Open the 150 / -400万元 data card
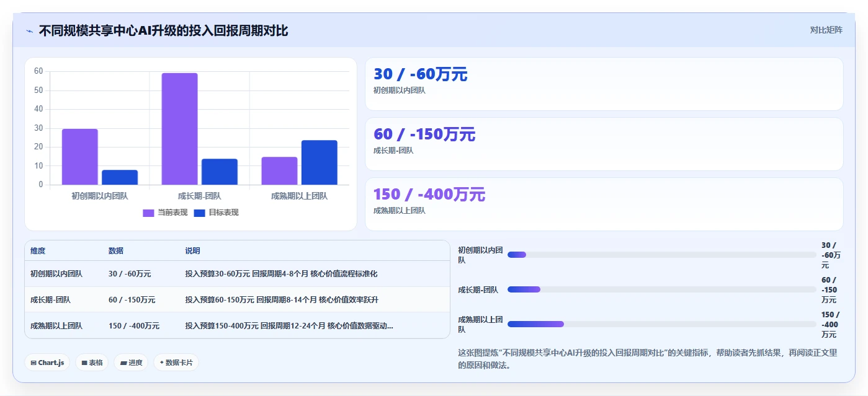 (x=604, y=205)
